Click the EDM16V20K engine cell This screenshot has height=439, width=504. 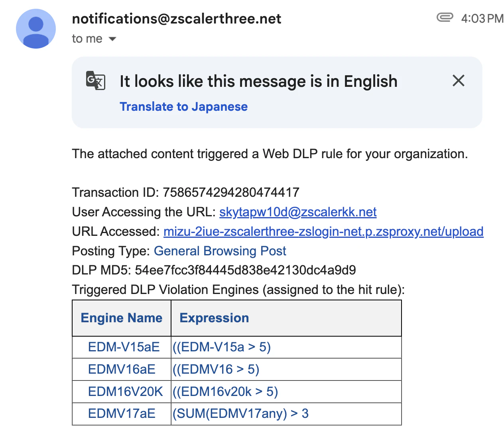pos(122,392)
